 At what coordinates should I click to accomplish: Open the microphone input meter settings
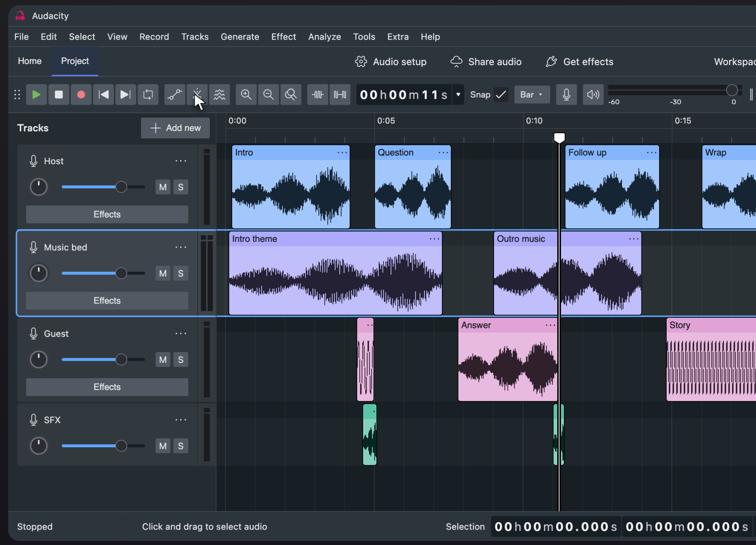click(x=566, y=95)
